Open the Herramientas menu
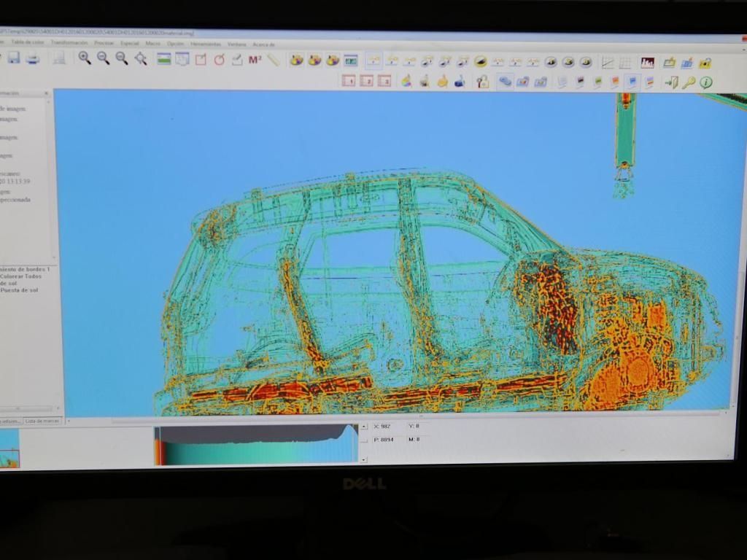This screenshot has width=747, height=560. point(206,44)
